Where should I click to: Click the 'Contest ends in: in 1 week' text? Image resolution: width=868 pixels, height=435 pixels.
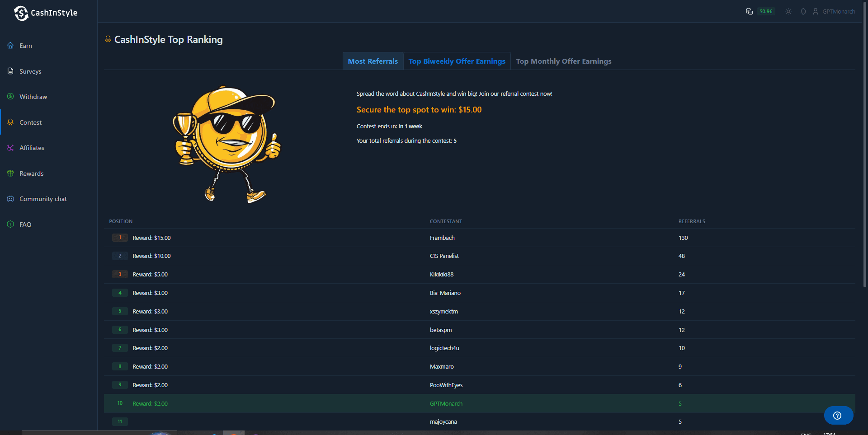pos(389,126)
